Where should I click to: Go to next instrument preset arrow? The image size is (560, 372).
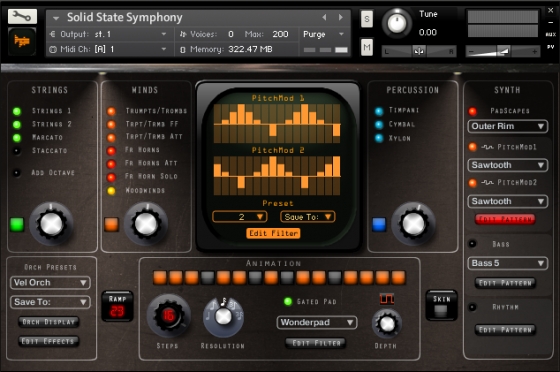(x=341, y=17)
